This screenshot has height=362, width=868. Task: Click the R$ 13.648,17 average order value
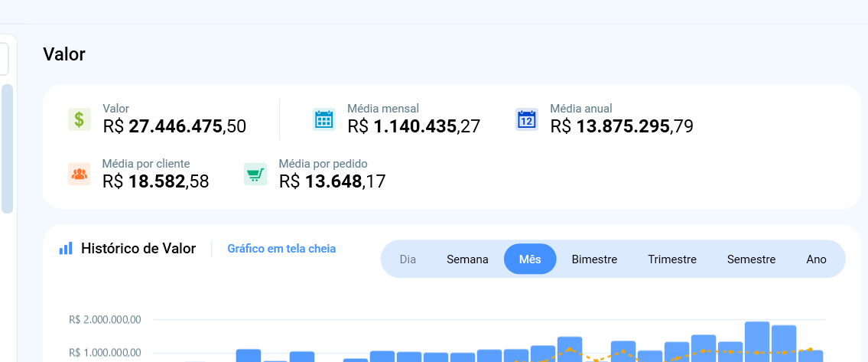click(332, 181)
